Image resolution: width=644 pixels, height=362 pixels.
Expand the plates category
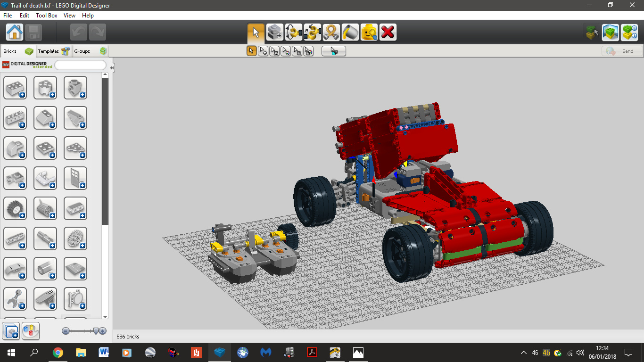[x=45, y=148]
